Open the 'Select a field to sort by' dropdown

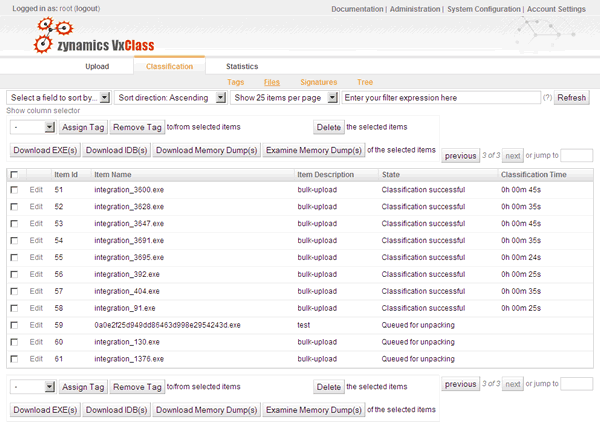58,98
